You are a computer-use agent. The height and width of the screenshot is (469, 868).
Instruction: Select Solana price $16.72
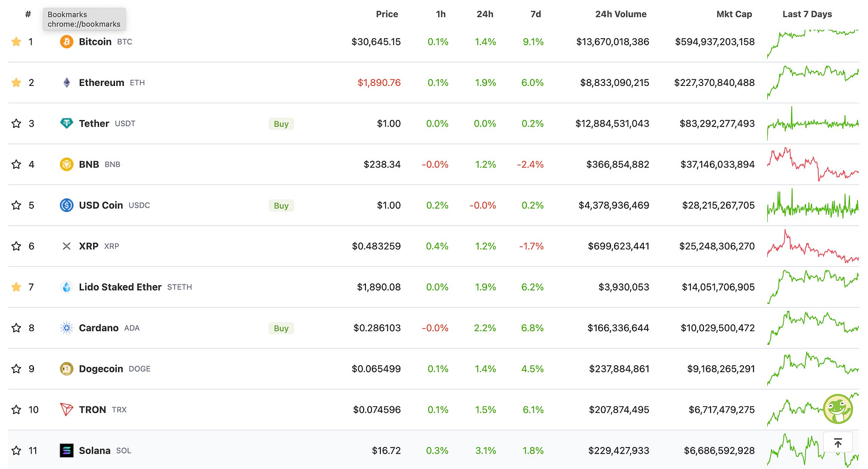click(386, 451)
